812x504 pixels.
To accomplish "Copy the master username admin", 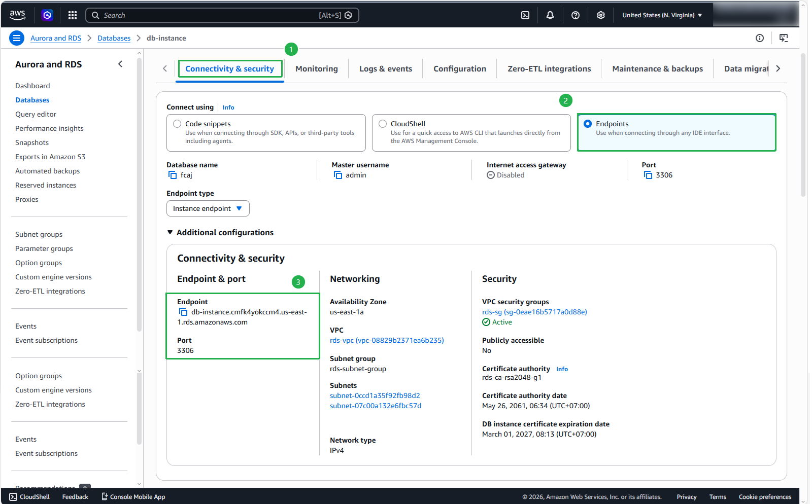I will click(x=338, y=175).
